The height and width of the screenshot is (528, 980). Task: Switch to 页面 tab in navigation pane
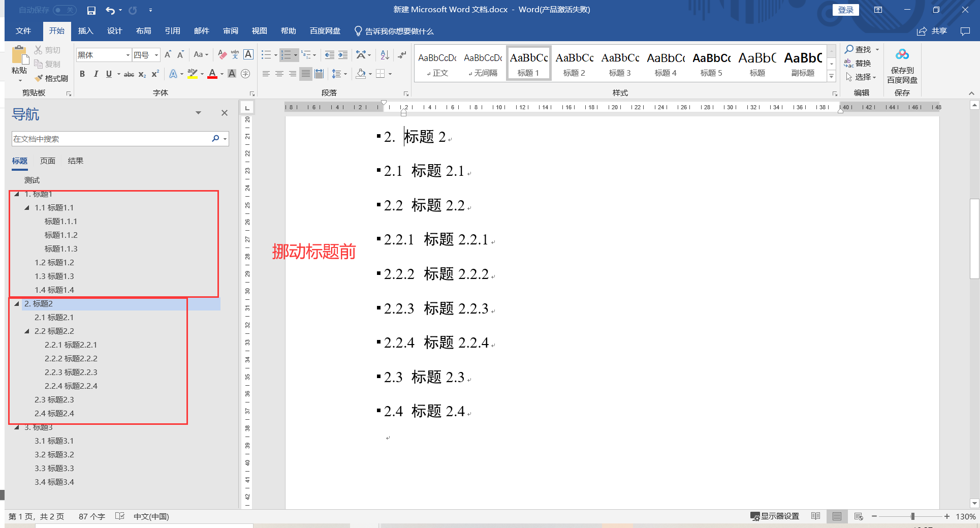click(48, 161)
